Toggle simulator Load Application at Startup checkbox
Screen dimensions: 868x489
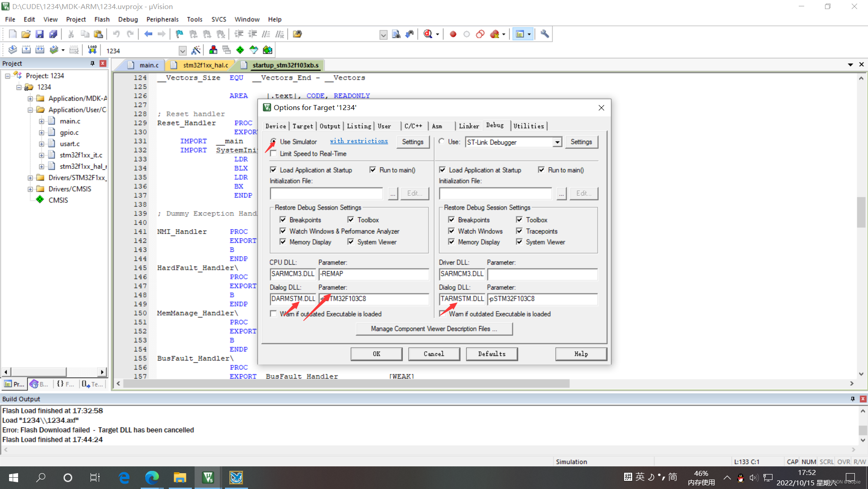273,170
